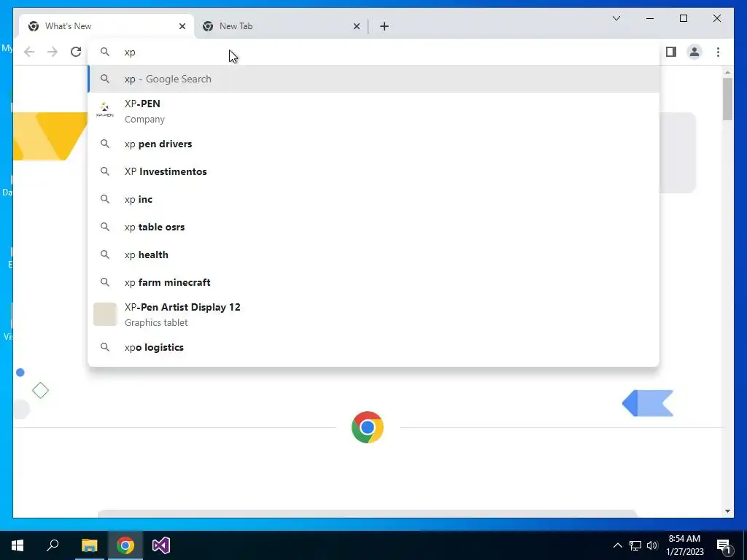This screenshot has width=747, height=560.
Task: Show hidden system tray icons
Action: point(617,545)
